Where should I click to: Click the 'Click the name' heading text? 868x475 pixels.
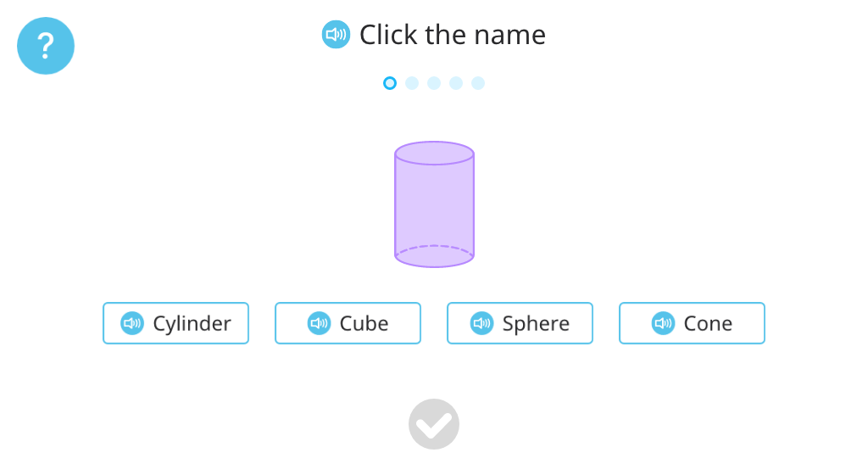tap(453, 35)
